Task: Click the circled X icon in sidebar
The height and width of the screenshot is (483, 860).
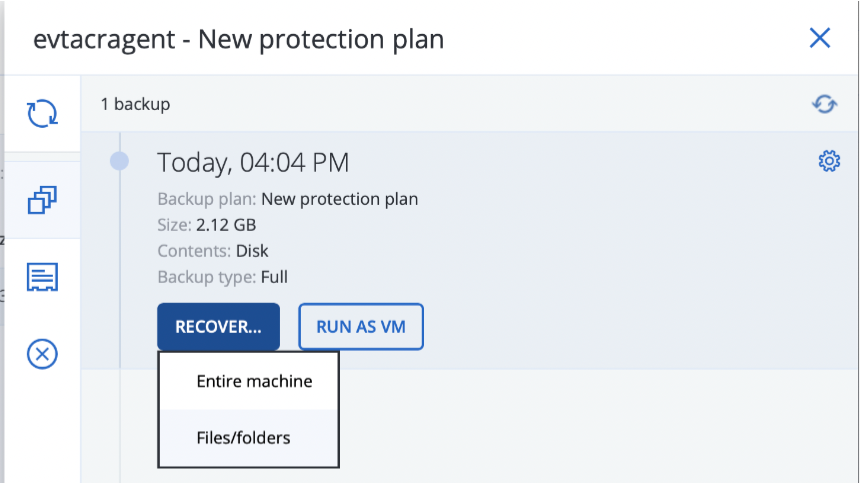Action: pos(42,353)
